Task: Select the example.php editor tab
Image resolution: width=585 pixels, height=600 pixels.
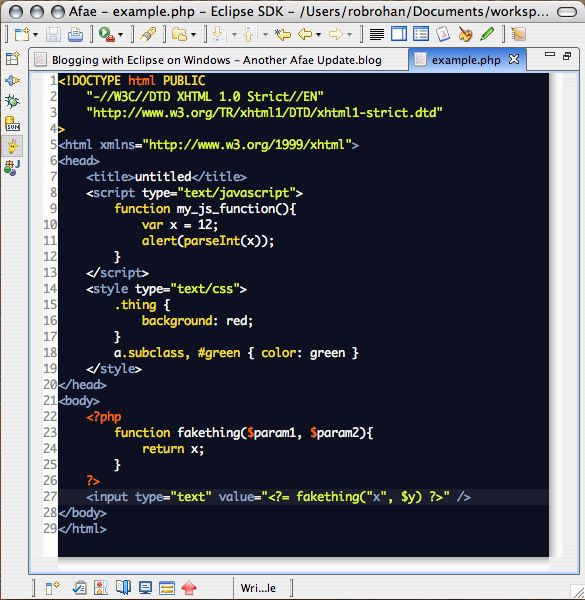Action: tap(466, 60)
